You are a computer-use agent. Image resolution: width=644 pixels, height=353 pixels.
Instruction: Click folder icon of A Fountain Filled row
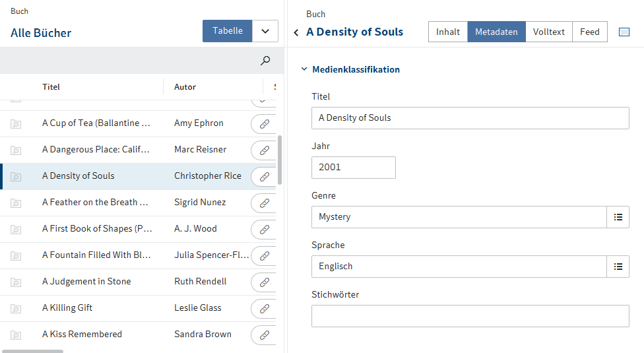click(x=16, y=256)
